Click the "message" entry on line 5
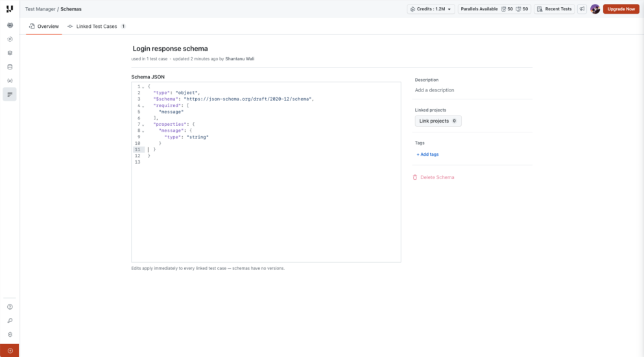The height and width of the screenshot is (357, 644). tap(171, 112)
